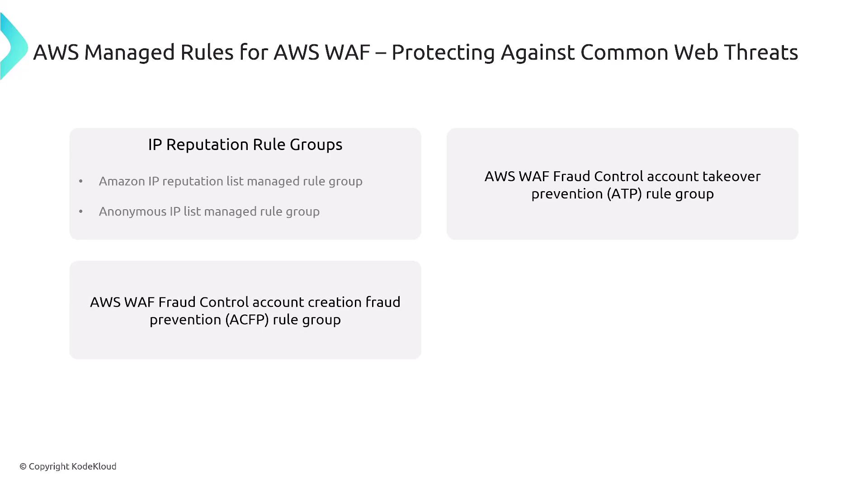Click Amazon IP reputation list managed rule group
Viewport: 868px width, 488px height.
click(231, 181)
